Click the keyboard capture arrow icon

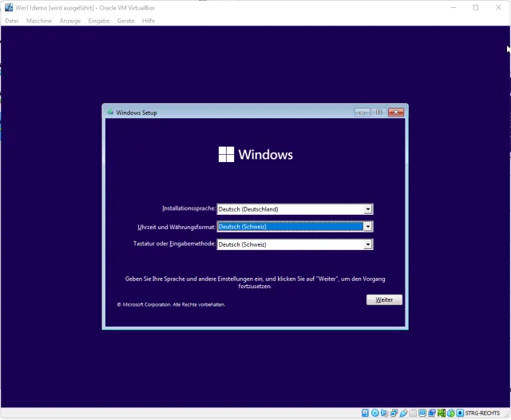point(460,413)
